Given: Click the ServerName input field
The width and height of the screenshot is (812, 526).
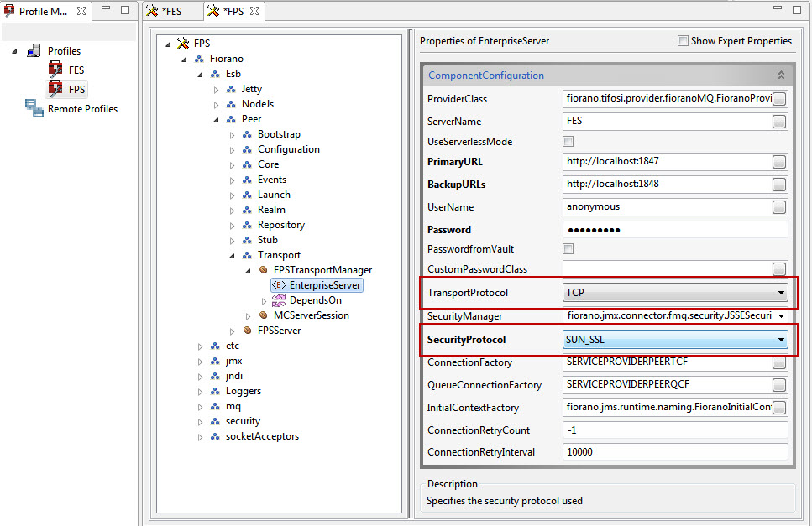Looking at the screenshot, I should (667, 121).
